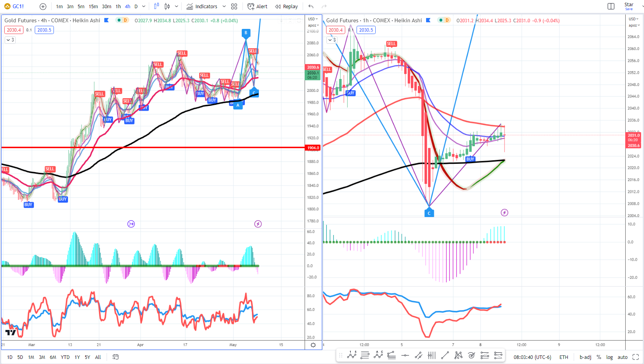The height and width of the screenshot is (364, 644).
Task: Open apoz unit dropdown on right chart
Action: 634,25
